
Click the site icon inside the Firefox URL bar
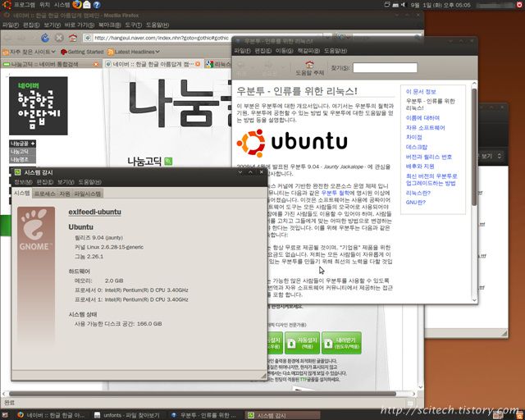tap(88, 38)
